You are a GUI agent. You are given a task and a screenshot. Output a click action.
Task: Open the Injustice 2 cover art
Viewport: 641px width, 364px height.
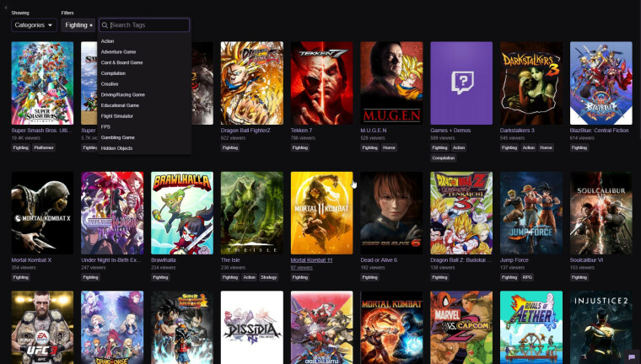[601, 327]
